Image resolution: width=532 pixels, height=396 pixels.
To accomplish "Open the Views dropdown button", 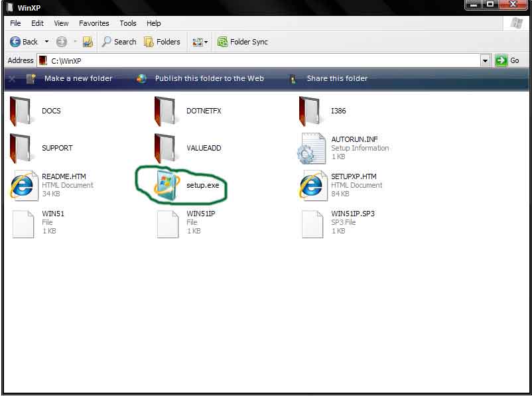I will coord(200,42).
